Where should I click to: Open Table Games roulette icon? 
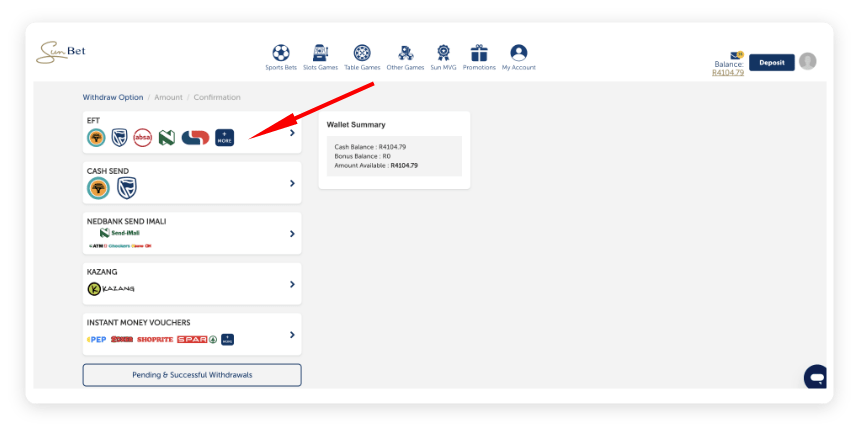tap(362, 53)
